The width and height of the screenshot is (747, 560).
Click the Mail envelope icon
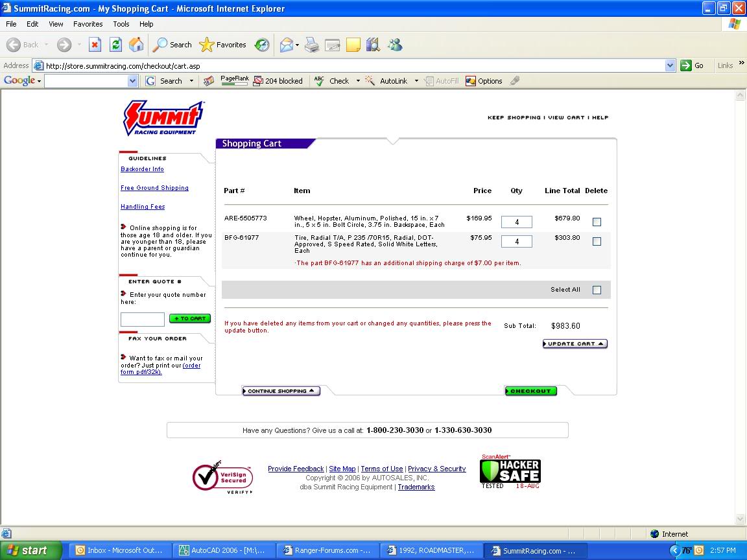pyautogui.click(x=287, y=45)
